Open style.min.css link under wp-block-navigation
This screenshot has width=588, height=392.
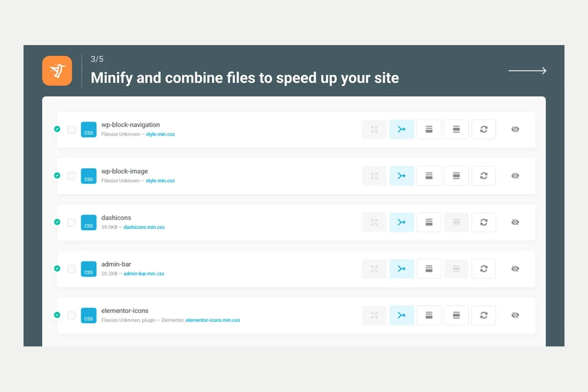pyautogui.click(x=160, y=134)
